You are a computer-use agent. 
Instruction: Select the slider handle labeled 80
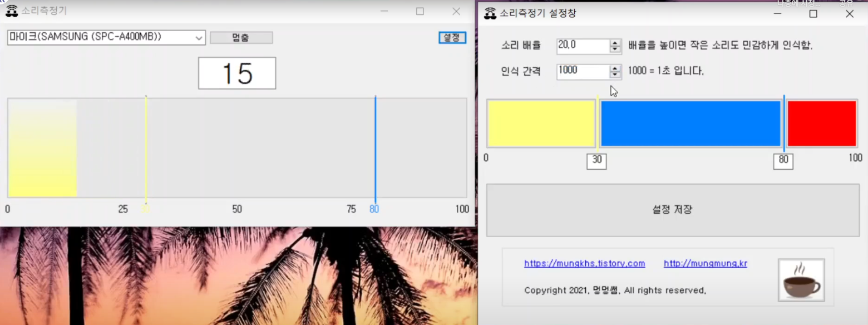tap(783, 160)
